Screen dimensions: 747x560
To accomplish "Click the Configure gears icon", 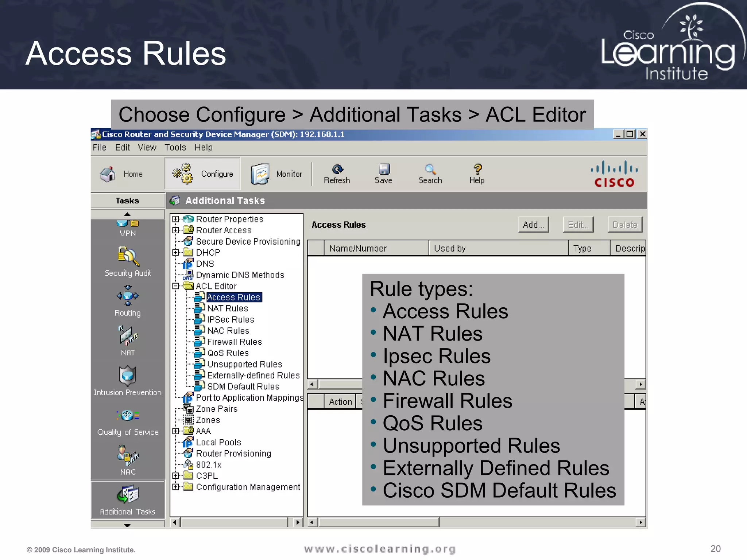I will 183,174.
